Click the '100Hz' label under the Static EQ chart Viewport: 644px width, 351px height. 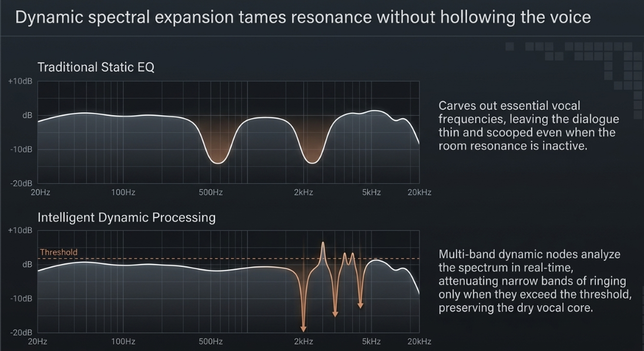click(123, 192)
